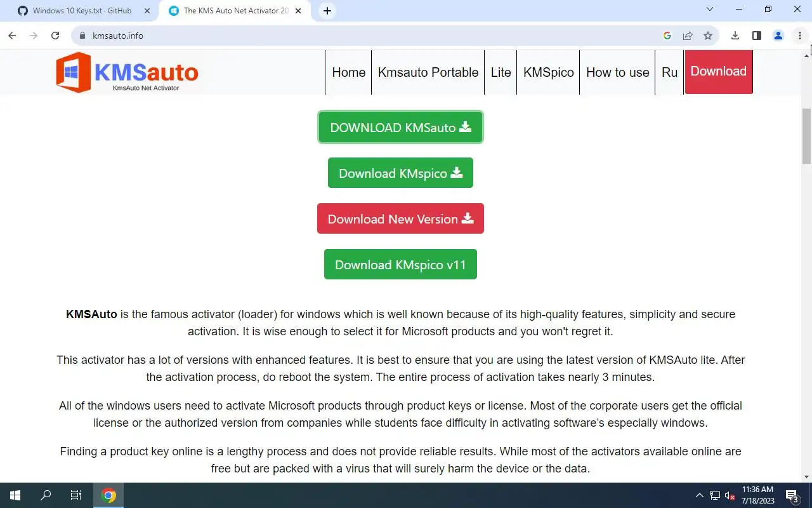Click the address bar URL
This screenshot has height=508, width=812.
(x=118, y=36)
